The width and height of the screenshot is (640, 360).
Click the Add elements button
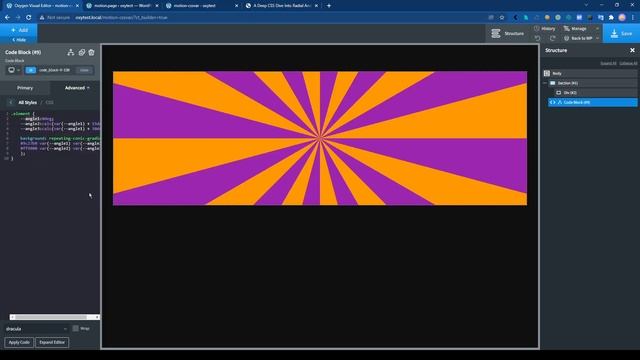pyautogui.click(x=19, y=30)
